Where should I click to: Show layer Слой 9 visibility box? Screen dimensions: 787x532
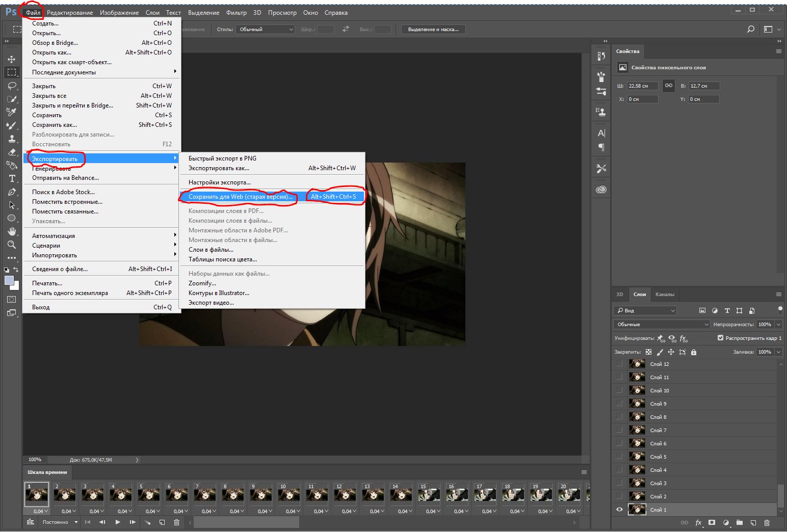tap(619, 404)
